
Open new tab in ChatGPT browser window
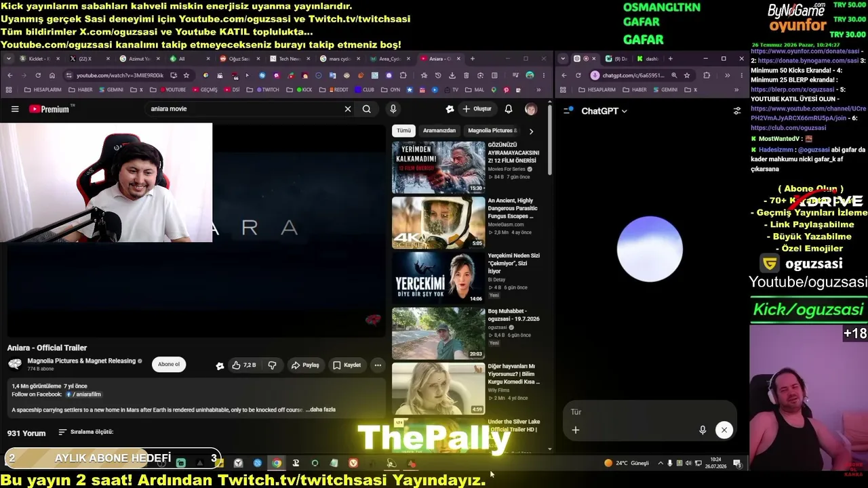pyautogui.click(x=671, y=59)
